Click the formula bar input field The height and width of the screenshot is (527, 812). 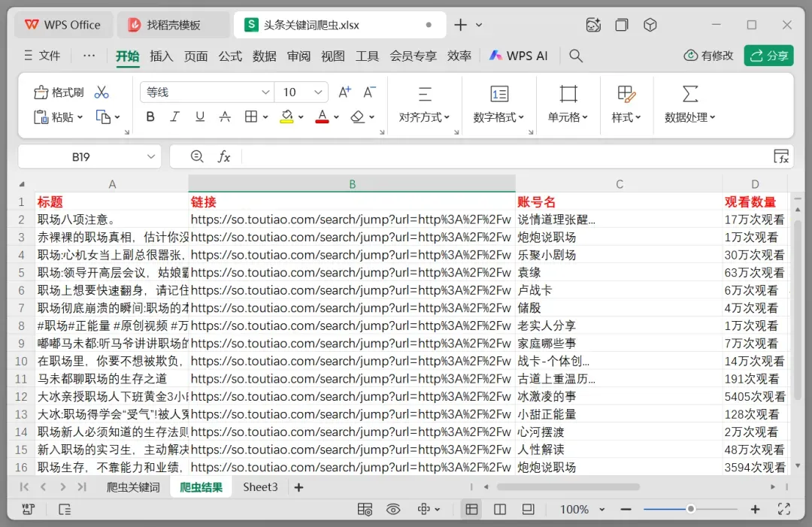point(505,156)
